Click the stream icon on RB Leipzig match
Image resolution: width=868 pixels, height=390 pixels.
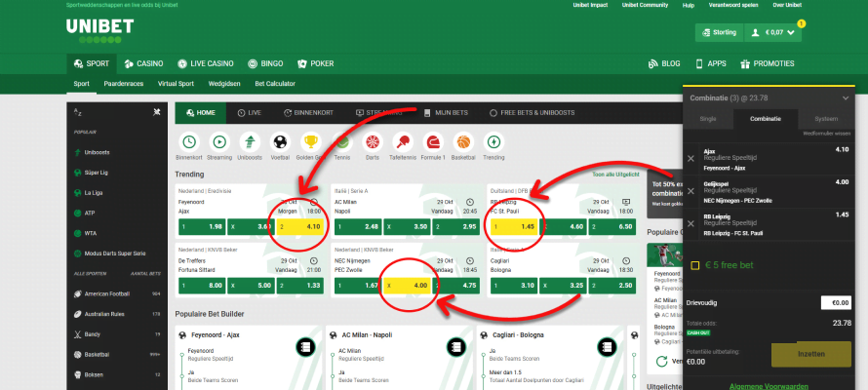(626, 202)
